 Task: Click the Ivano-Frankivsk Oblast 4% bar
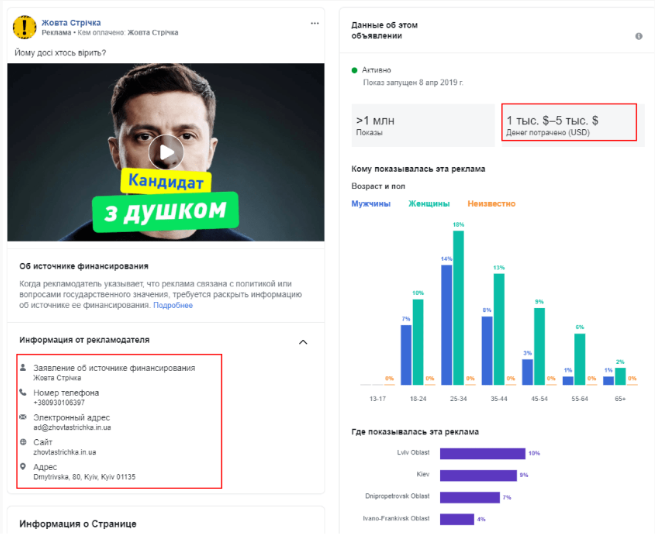457,519
